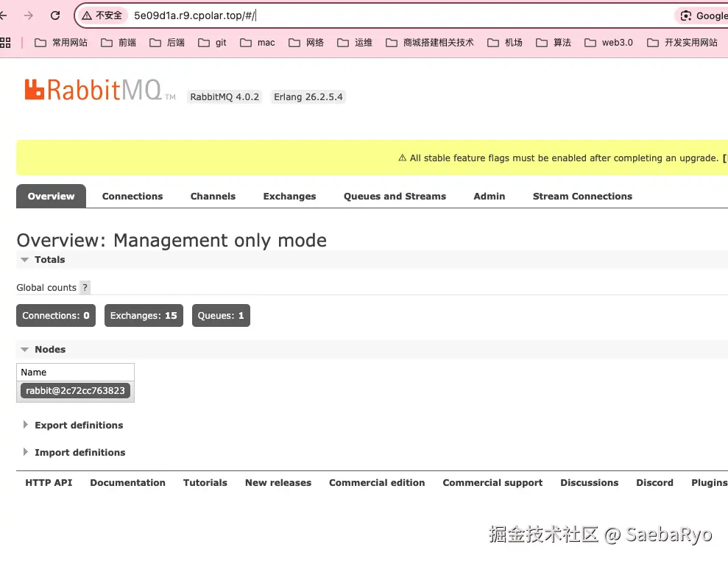The height and width of the screenshot is (561, 728).
Task: Open the Exchanges tab
Action: pyautogui.click(x=289, y=196)
